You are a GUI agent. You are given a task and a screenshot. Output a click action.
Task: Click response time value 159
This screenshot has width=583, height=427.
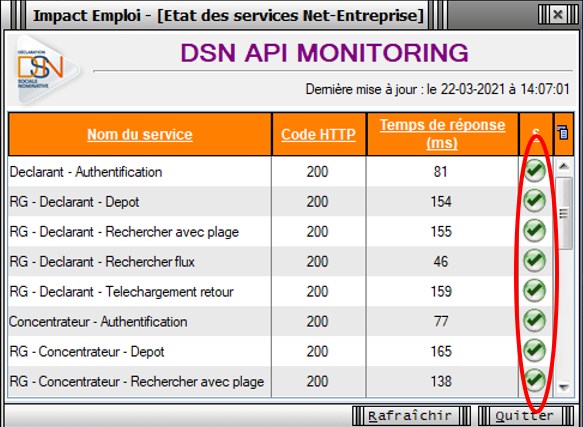(441, 291)
